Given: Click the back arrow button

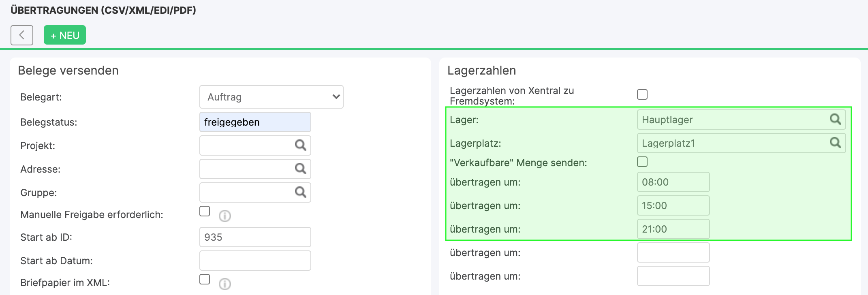Looking at the screenshot, I should 22,35.
